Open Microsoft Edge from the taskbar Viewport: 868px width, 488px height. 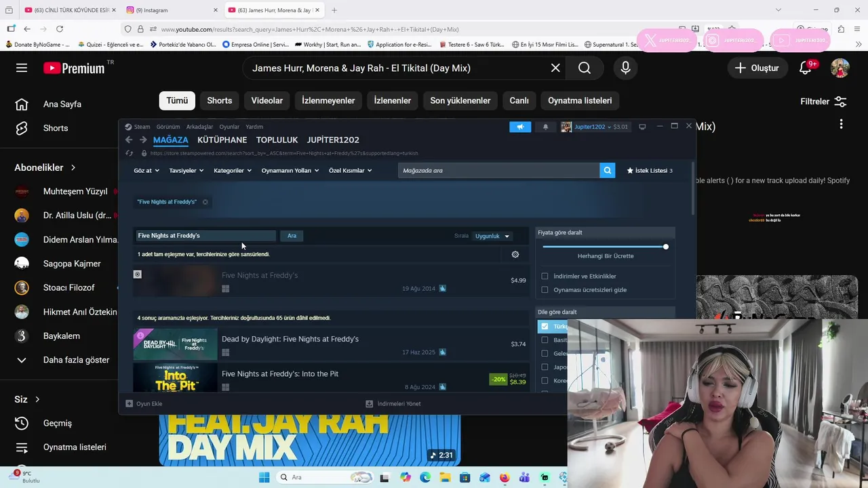click(425, 477)
